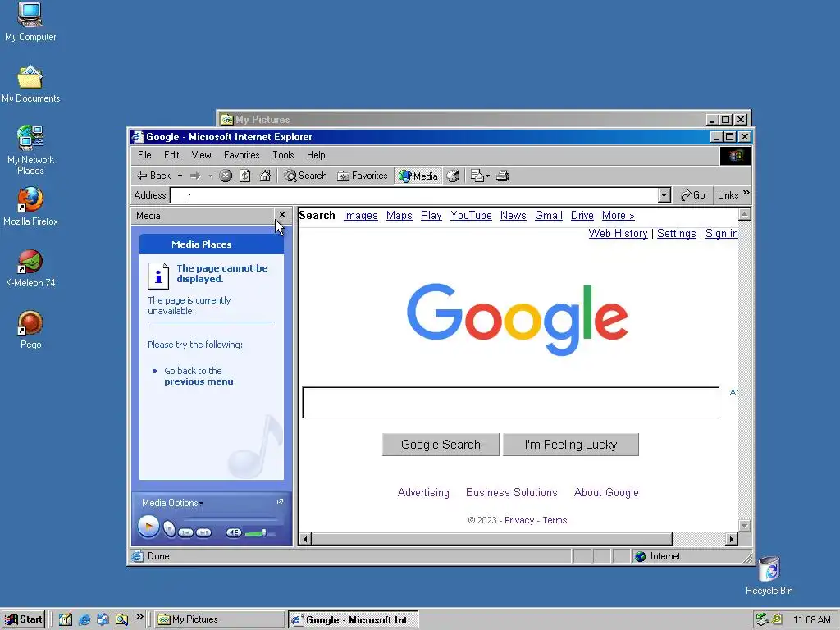This screenshot has height=630, width=840.
Task: Click the Edit page toolbar icon
Action: point(477,176)
